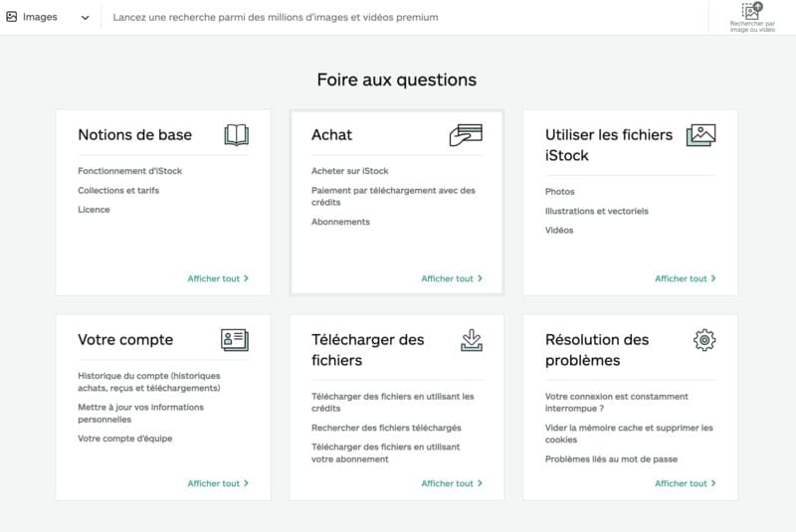This screenshot has height=532, width=796.
Task: Click the download tray icon for Télécharger des fichiers
Action: tap(472, 340)
